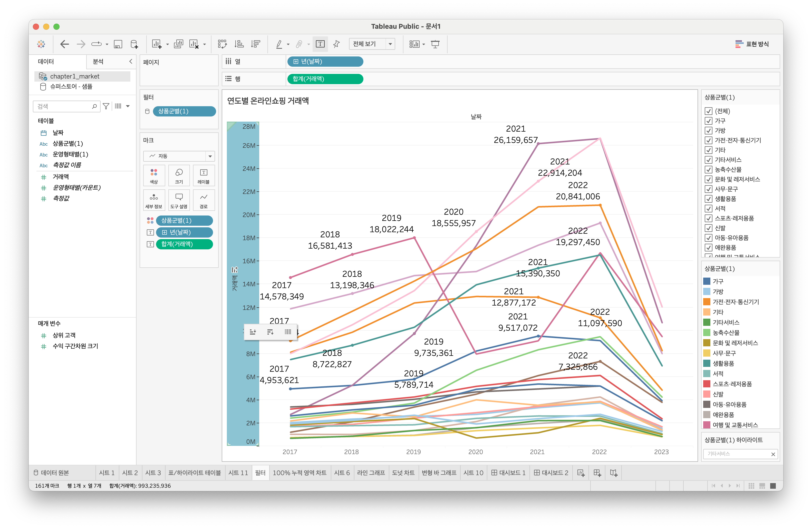This screenshot has width=812, height=529.
Task: Open the 도넛 차트 sheet tab
Action: pos(403,473)
